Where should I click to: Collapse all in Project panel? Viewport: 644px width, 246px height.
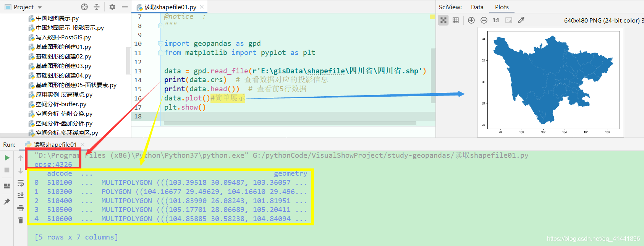click(97, 7)
